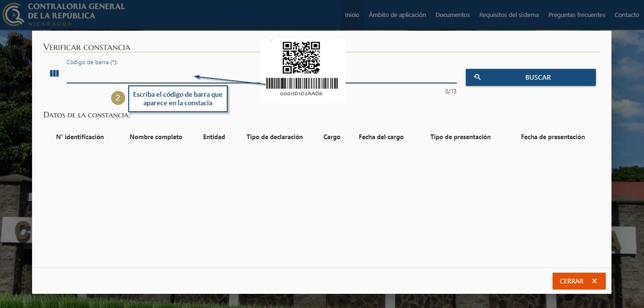Screen dimensions: 644x308
Task: Click the Código de barra (*) label
Action: click(91, 62)
